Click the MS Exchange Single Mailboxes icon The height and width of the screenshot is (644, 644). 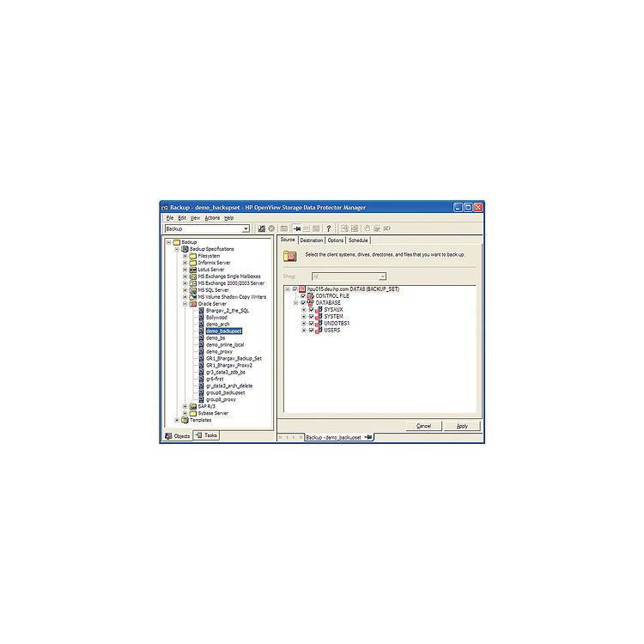(x=193, y=276)
